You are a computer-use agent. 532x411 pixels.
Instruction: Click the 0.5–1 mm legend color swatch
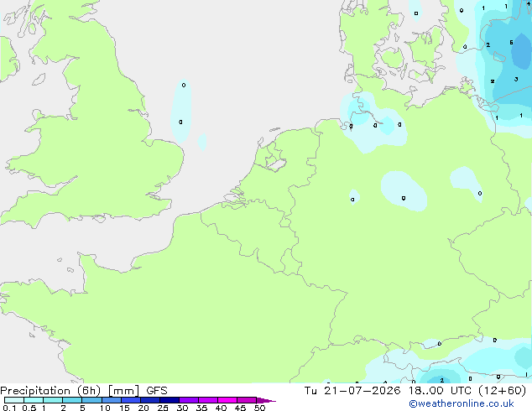34,400
